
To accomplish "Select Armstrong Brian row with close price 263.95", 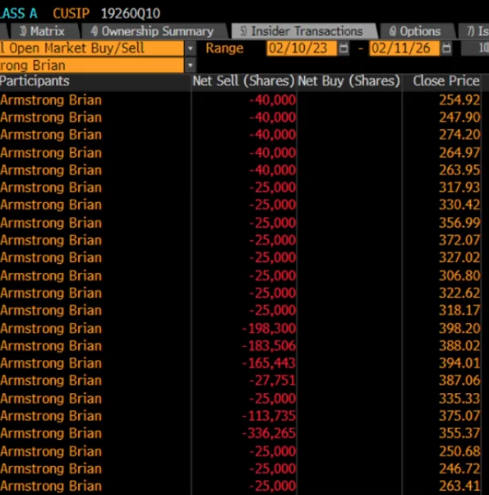I will [x=240, y=170].
